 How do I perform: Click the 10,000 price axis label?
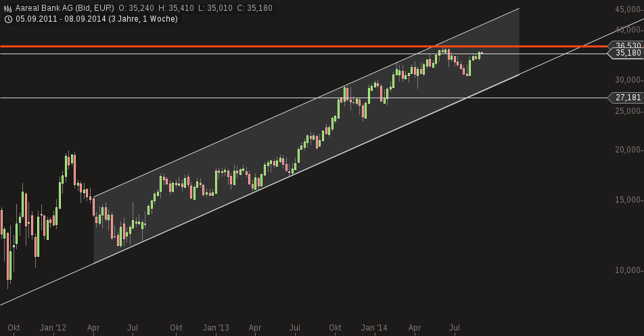tap(628, 270)
